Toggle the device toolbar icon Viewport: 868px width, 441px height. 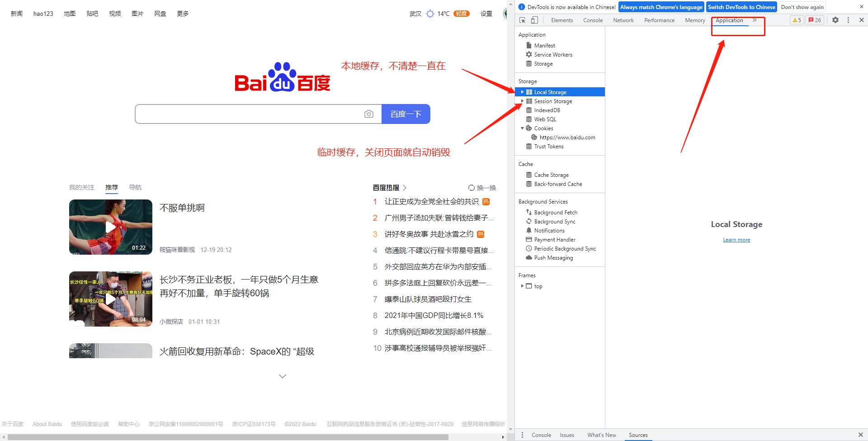[534, 20]
